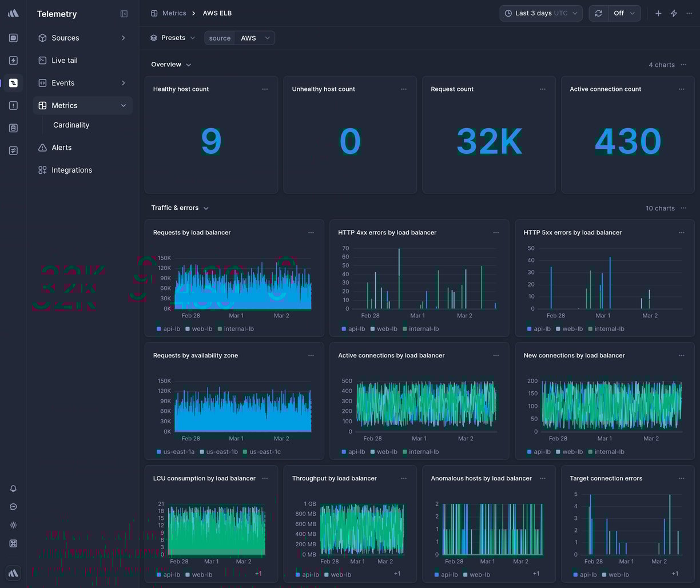Open the chat bubble icon in the bottom sidebar
This screenshot has height=588, width=700.
(x=13, y=507)
